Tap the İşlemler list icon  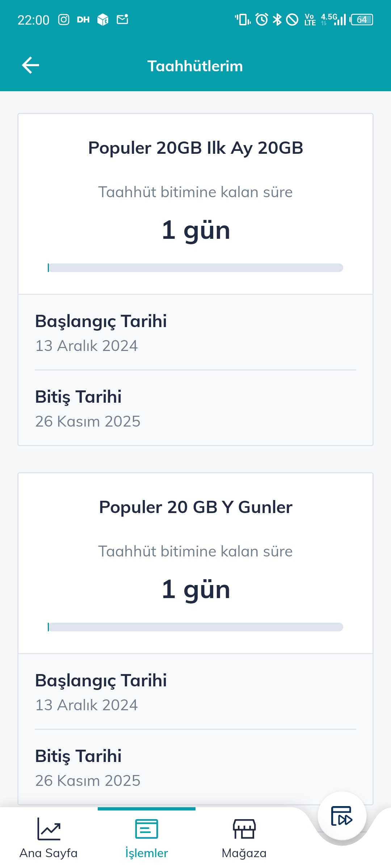[147, 829]
